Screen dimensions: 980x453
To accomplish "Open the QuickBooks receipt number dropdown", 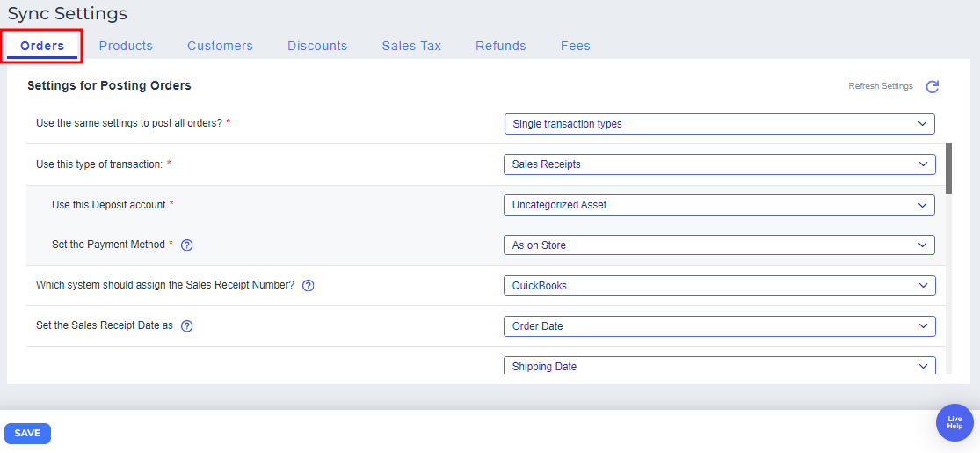I will (x=719, y=286).
